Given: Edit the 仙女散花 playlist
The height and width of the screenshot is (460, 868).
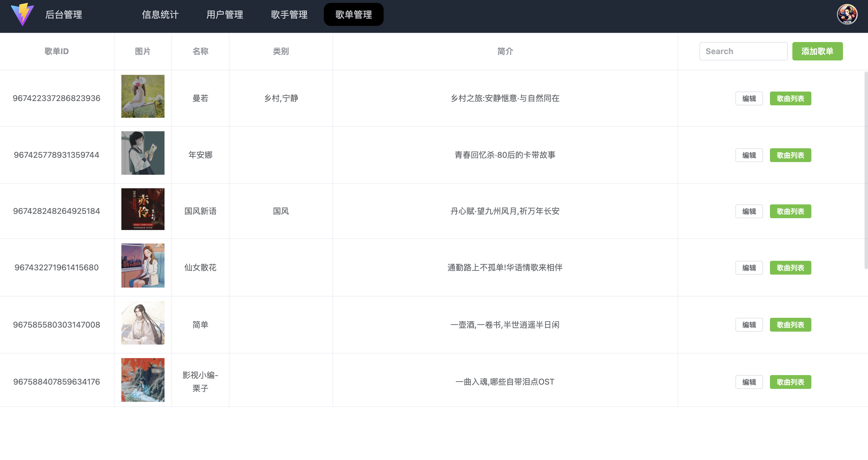Looking at the screenshot, I should pyautogui.click(x=749, y=267).
